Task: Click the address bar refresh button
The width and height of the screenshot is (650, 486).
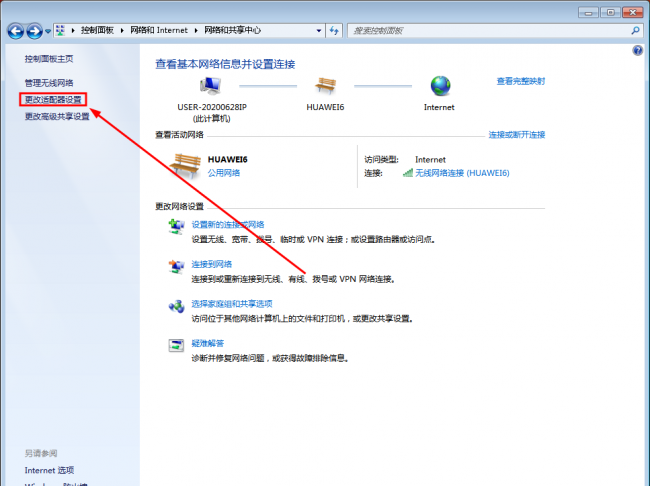Action: (x=334, y=30)
